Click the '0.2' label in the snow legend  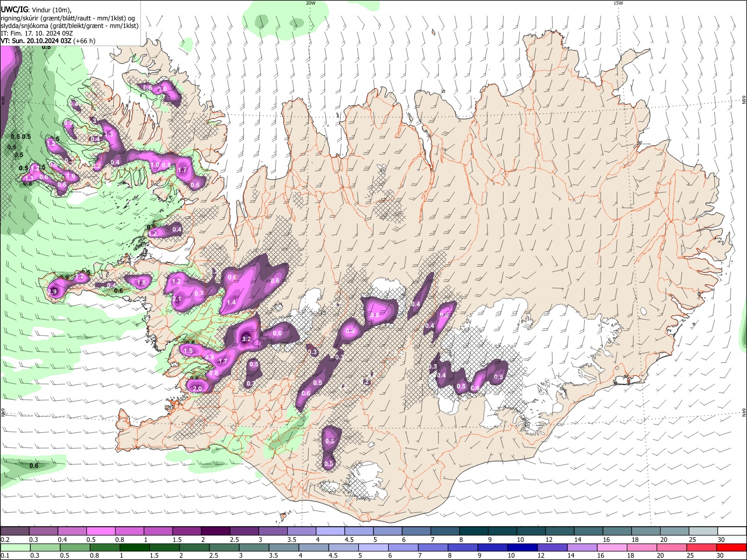pos(4,540)
